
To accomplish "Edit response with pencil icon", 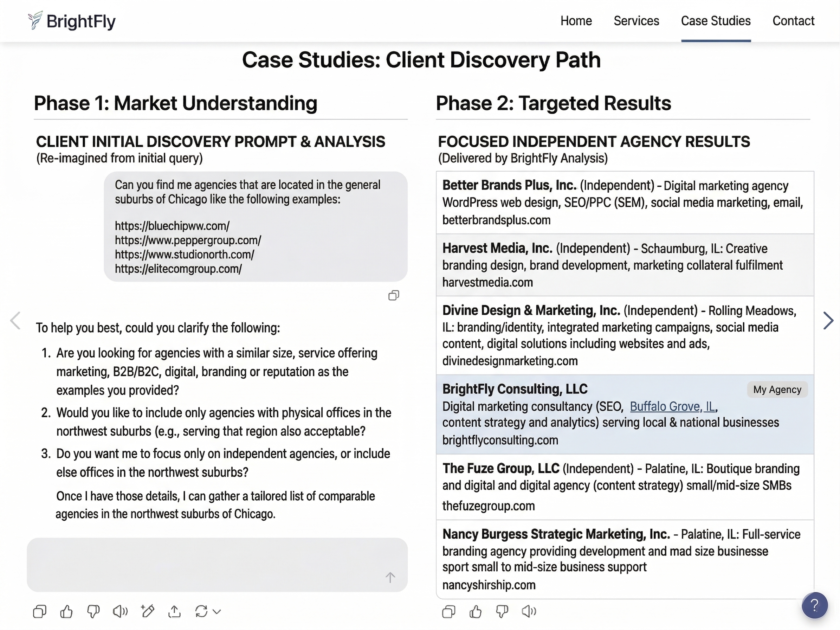I will (147, 611).
